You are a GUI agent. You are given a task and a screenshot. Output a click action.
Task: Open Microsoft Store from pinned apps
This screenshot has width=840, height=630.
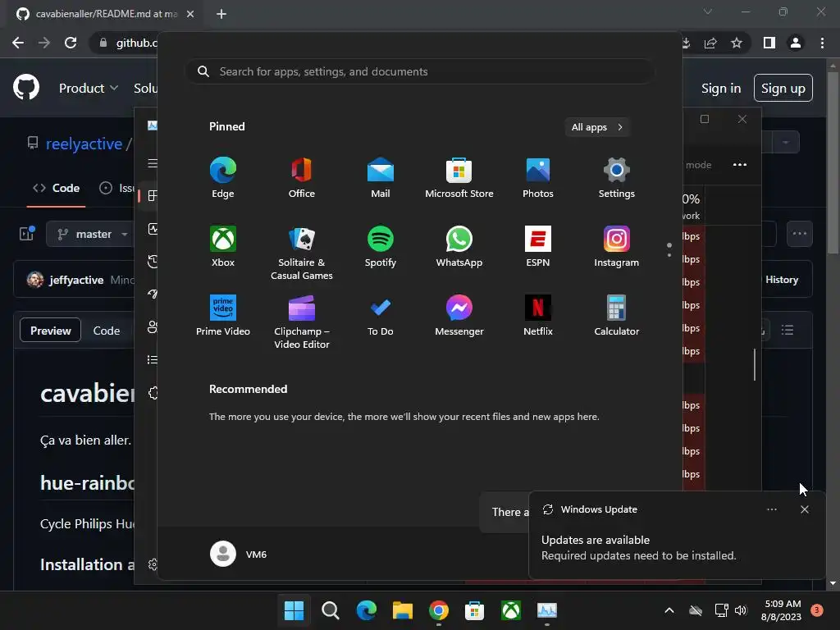459,178
